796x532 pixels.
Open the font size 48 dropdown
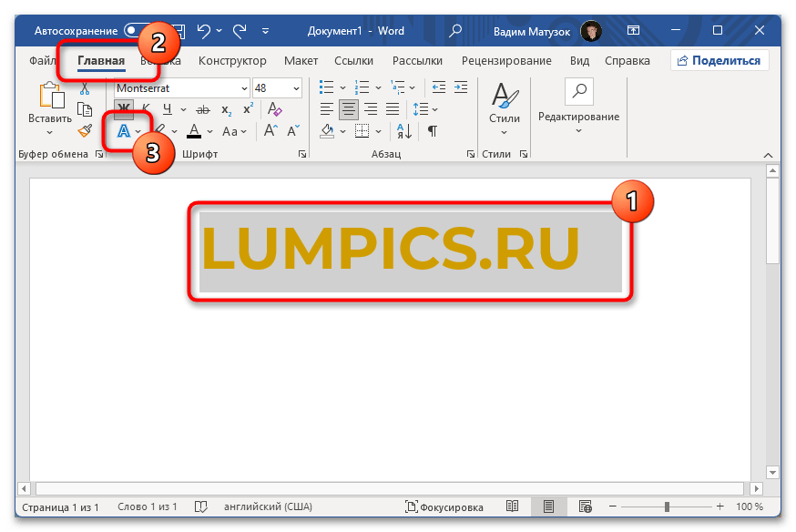[x=296, y=88]
